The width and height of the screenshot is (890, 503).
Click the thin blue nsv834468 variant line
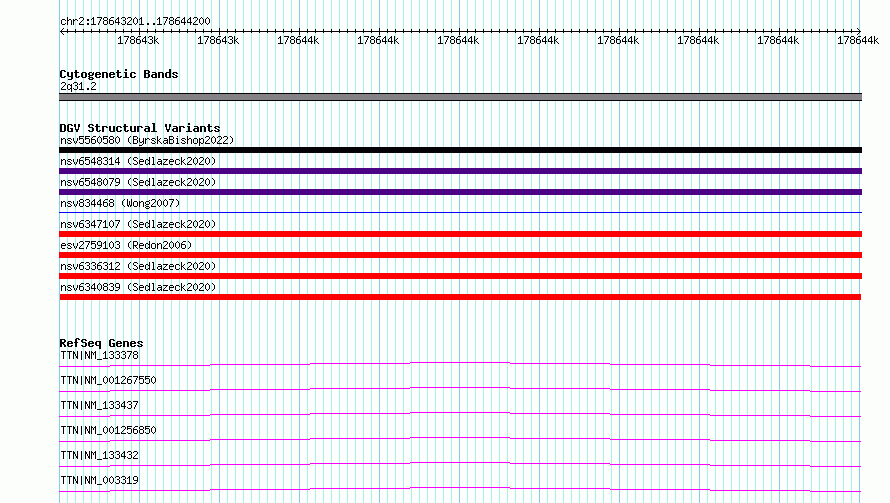click(460, 212)
